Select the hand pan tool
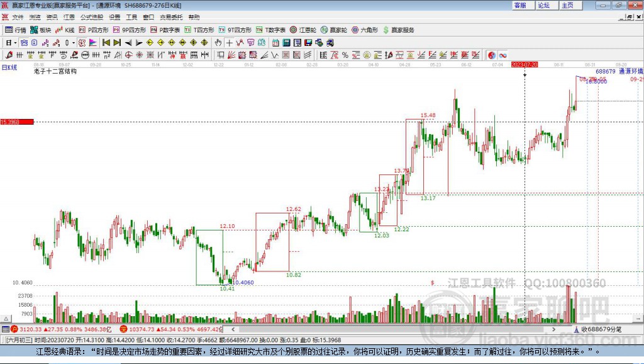This screenshot has width=644, height=364. tap(218, 43)
